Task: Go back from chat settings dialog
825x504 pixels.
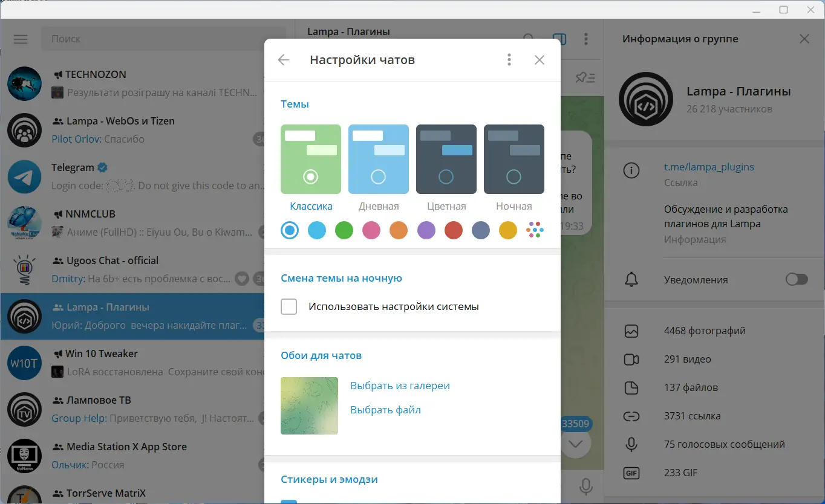Action: coord(284,60)
